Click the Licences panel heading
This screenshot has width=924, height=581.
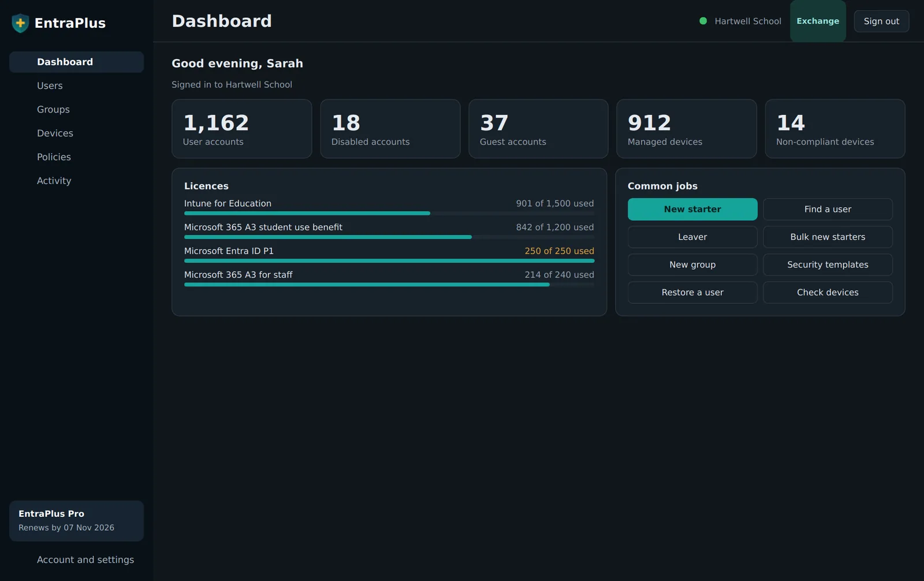[206, 186]
